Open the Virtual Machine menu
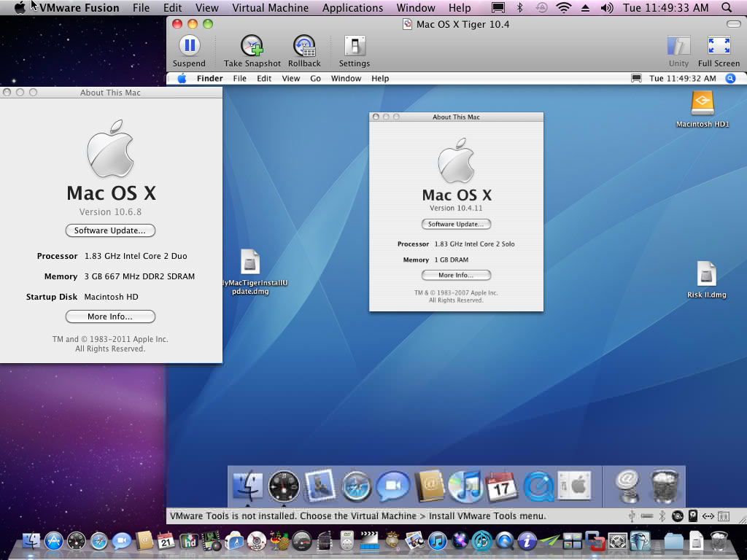Viewport: 747px width, 560px height. point(270,7)
